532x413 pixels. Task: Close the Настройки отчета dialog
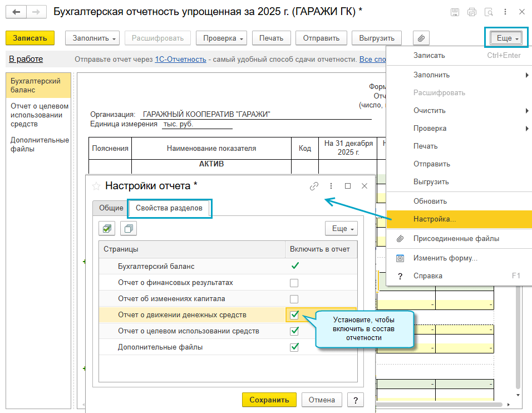364,186
